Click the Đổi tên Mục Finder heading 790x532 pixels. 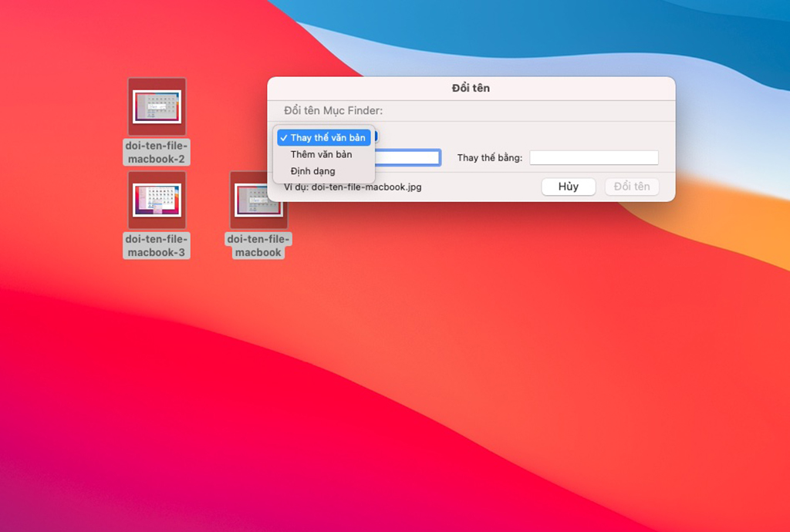[x=333, y=110]
